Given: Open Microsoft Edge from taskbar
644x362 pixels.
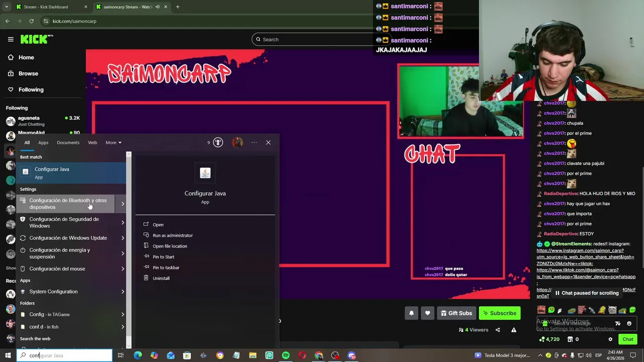Looking at the screenshot, I should 137,355.
